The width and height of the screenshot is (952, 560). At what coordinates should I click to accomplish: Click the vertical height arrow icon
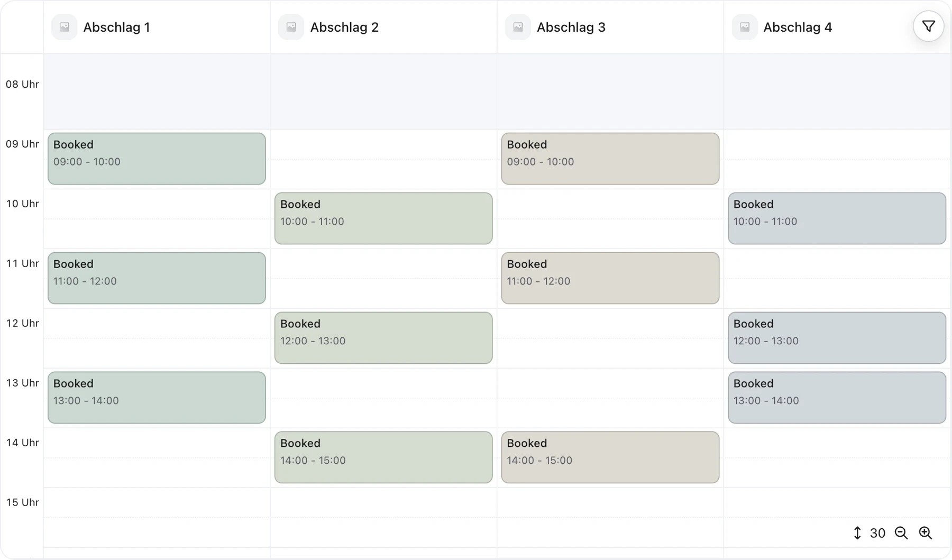pos(857,533)
